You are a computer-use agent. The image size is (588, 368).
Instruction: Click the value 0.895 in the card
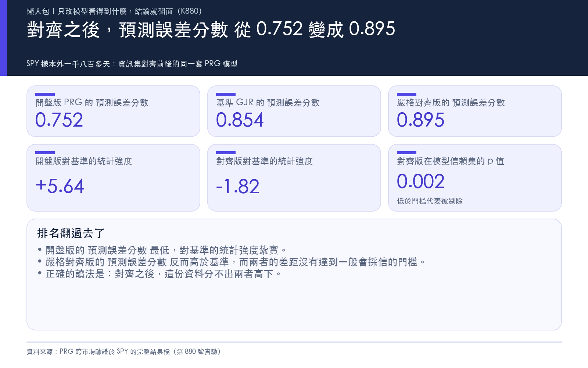pyautogui.click(x=421, y=120)
